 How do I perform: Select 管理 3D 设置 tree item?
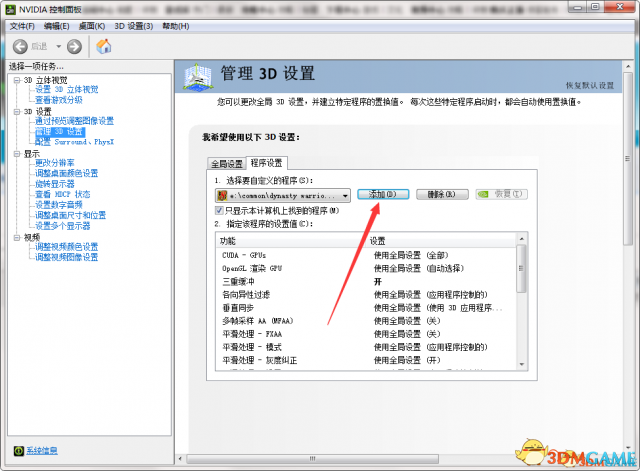coord(60,131)
